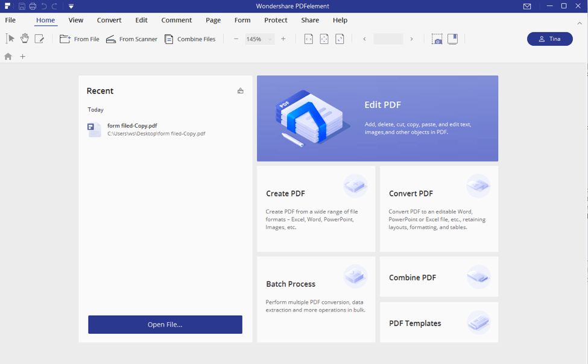This screenshot has width=588, height=364.
Task: Open the Form tab
Action: [242, 20]
